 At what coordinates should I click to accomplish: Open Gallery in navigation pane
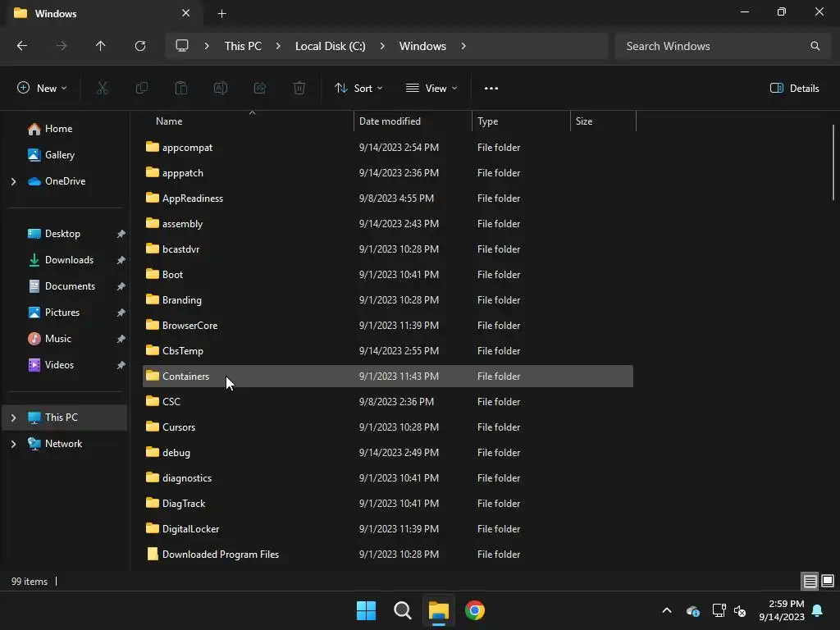pyautogui.click(x=59, y=155)
